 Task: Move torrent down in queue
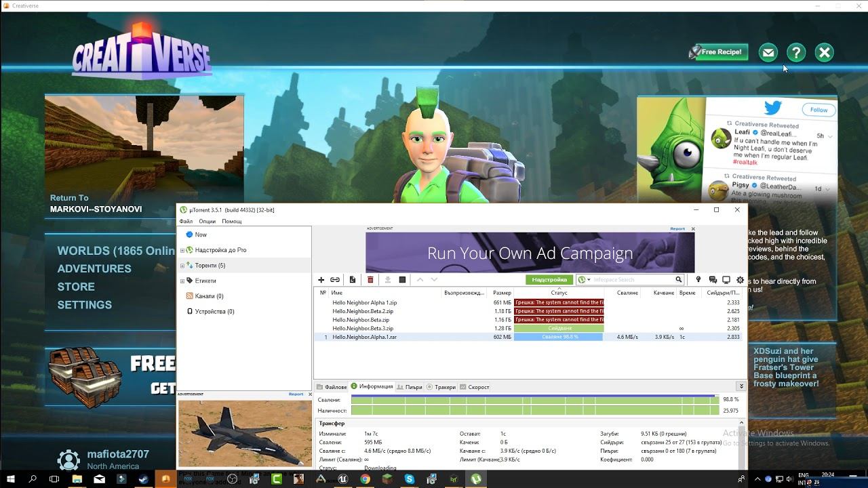pos(434,280)
